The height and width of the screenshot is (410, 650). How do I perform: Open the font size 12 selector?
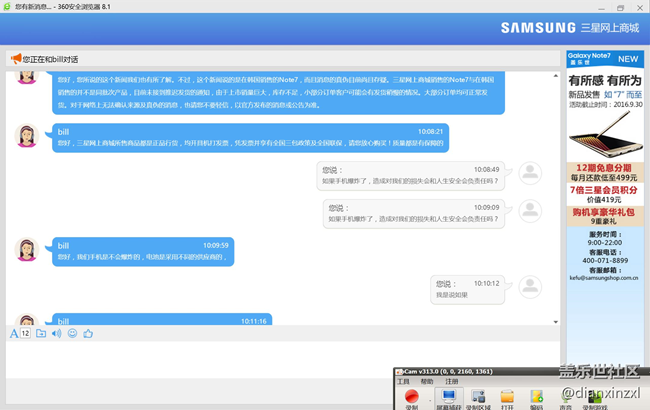pyautogui.click(x=25, y=333)
